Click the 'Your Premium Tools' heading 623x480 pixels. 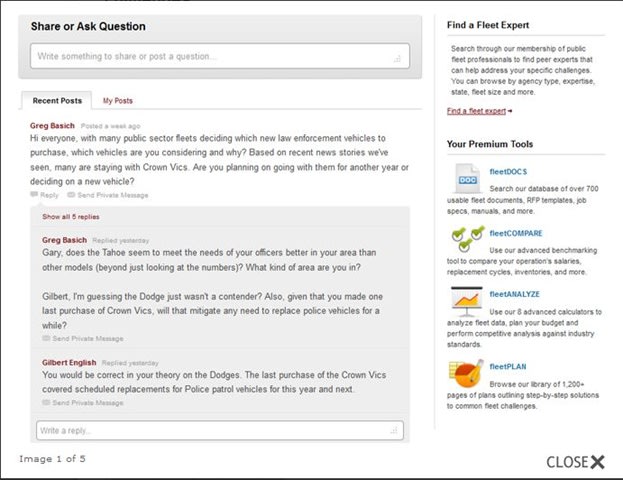pos(490,144)
